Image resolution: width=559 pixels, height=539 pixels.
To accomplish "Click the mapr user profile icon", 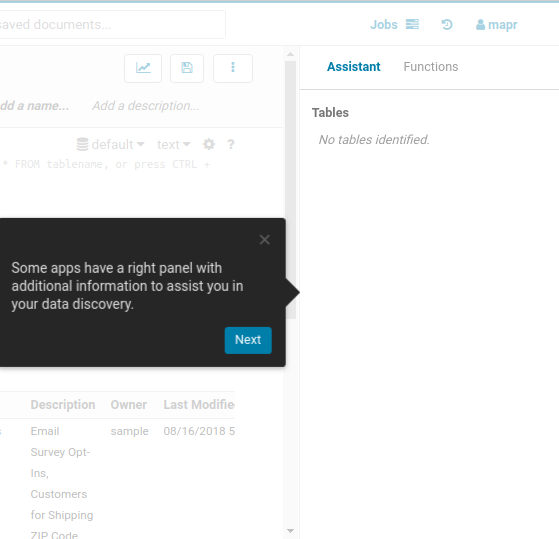I will (x=480, y=25).
